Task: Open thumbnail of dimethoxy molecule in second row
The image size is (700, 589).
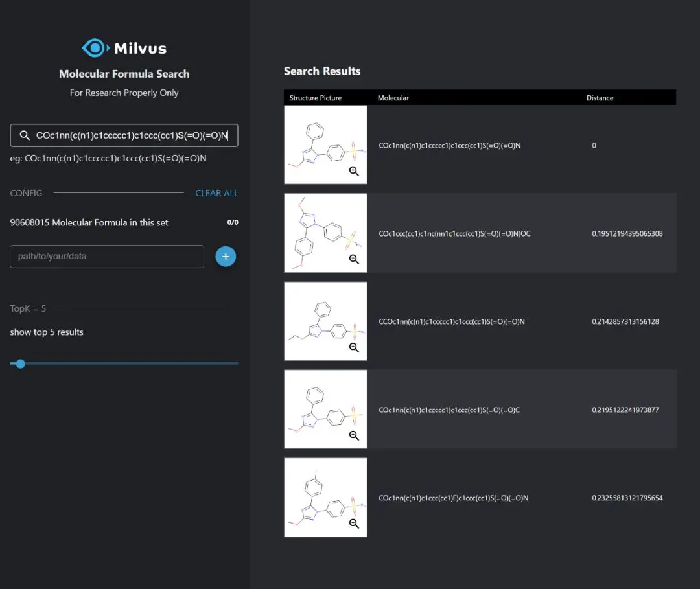Action: coord(325,233)
